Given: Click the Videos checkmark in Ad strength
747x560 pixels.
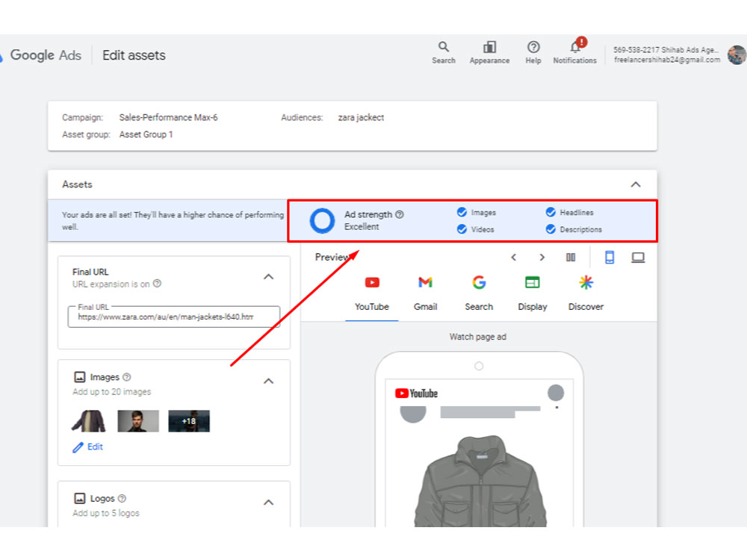Looking at the screenshot, I should pyautogui.click(x=462, y=229).
